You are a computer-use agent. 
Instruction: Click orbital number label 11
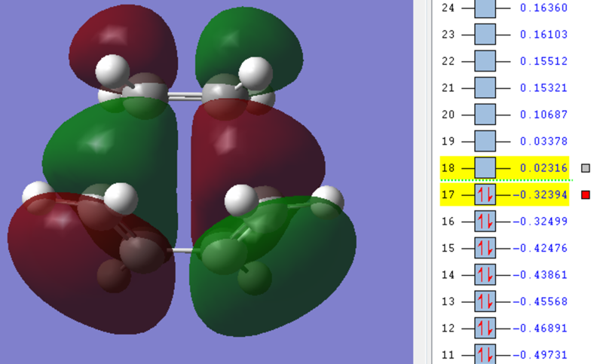point(448,355)
